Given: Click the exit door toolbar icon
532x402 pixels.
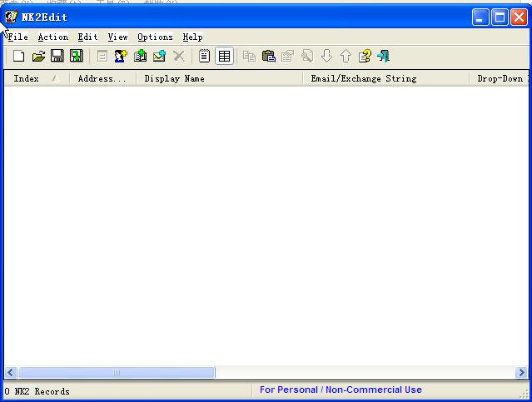Looking at the screenshot, I should tap(384, 57).
